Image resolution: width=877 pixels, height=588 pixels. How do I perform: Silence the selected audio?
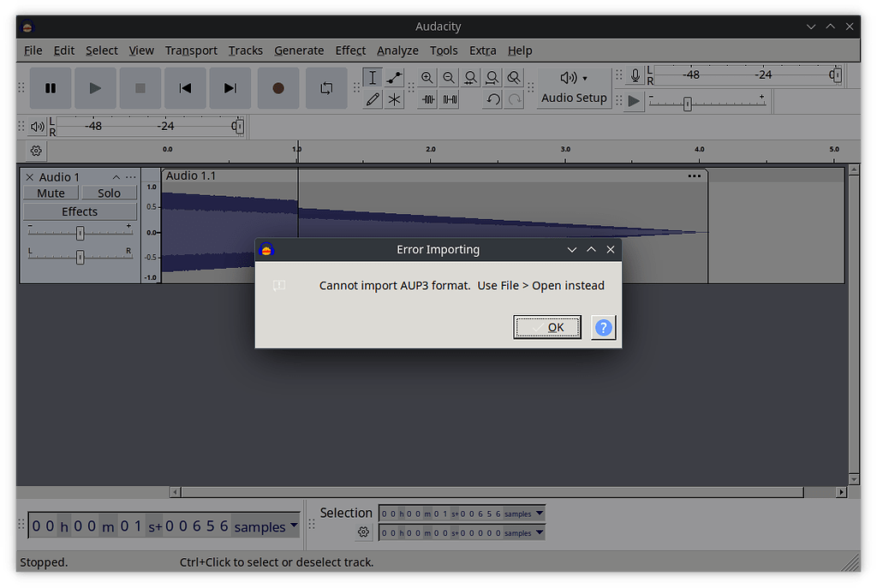tap(449, 99)
